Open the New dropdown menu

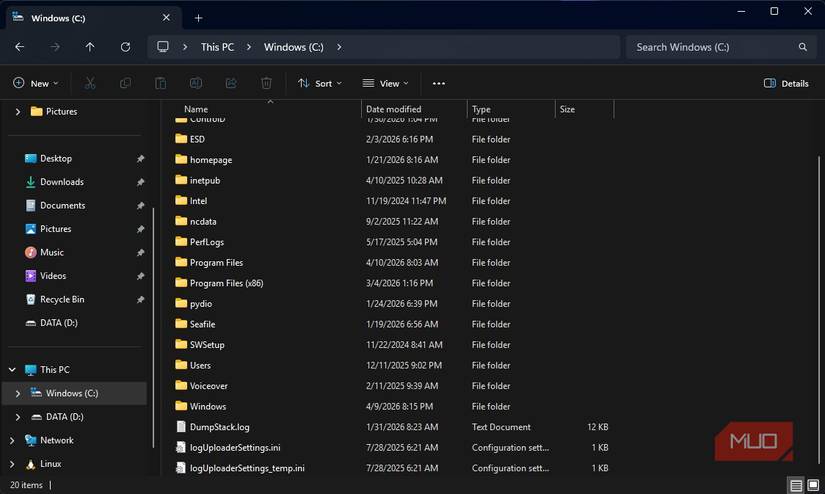point(35,83)
